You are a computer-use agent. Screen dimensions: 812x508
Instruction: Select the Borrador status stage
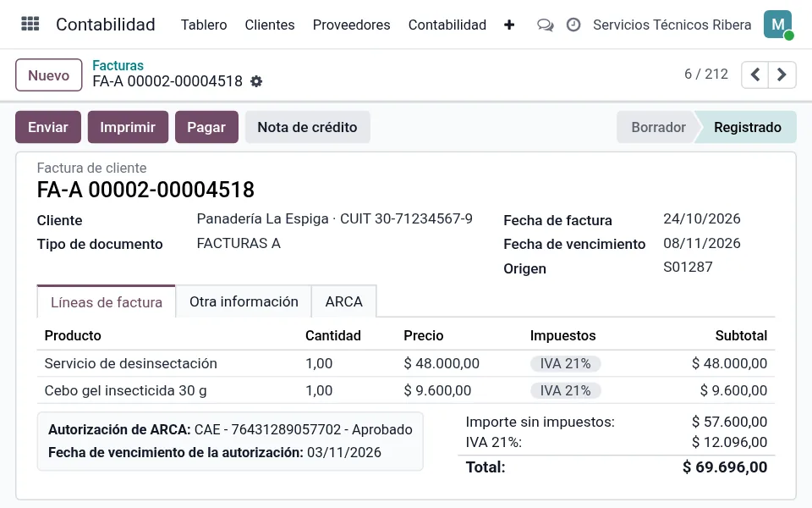tap(658, 127)
